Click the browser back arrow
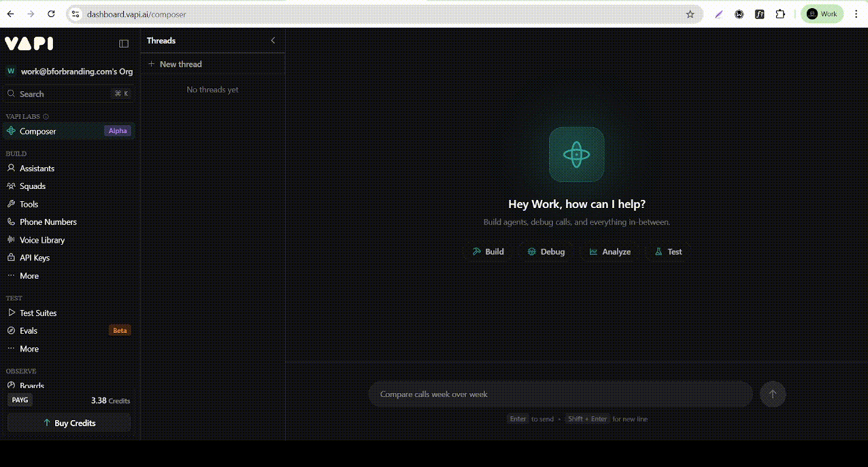868x467 pixels. point(10,14)
